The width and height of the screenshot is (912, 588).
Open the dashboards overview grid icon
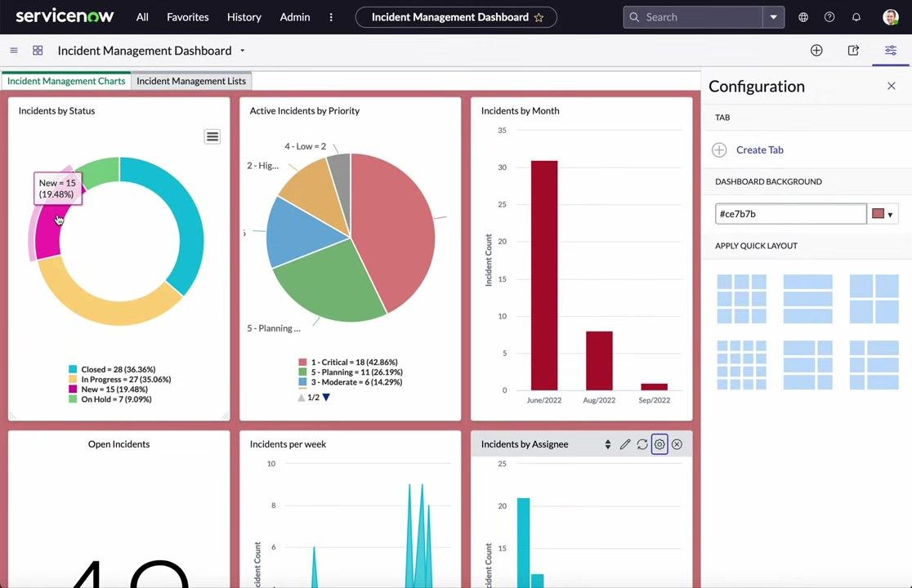click(38, 51)
